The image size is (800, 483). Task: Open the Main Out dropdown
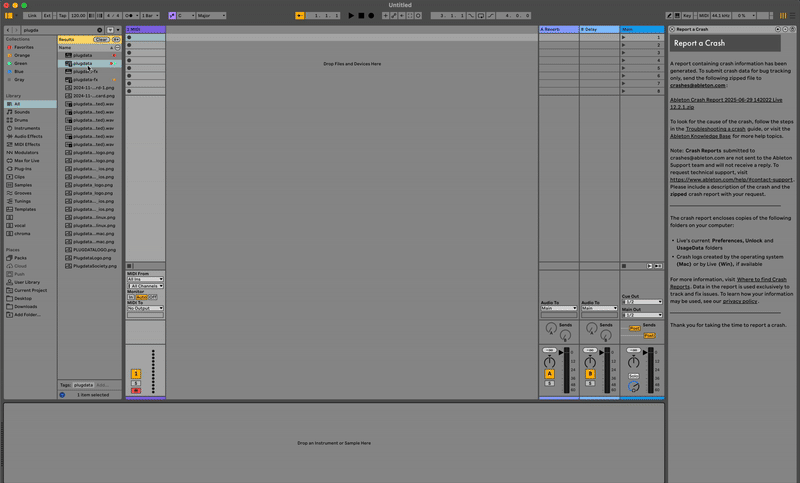click(x=642, y=315)
